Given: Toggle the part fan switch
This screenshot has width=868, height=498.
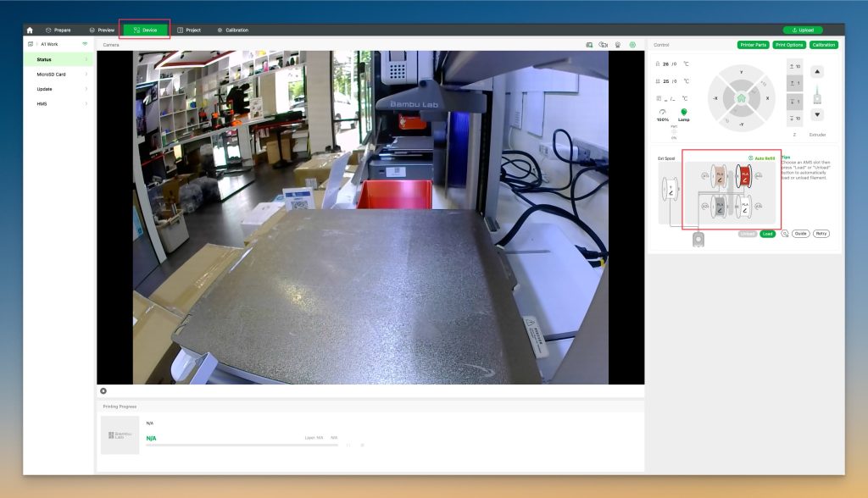Looking at the screenshot, I should [x=674, y=131].
